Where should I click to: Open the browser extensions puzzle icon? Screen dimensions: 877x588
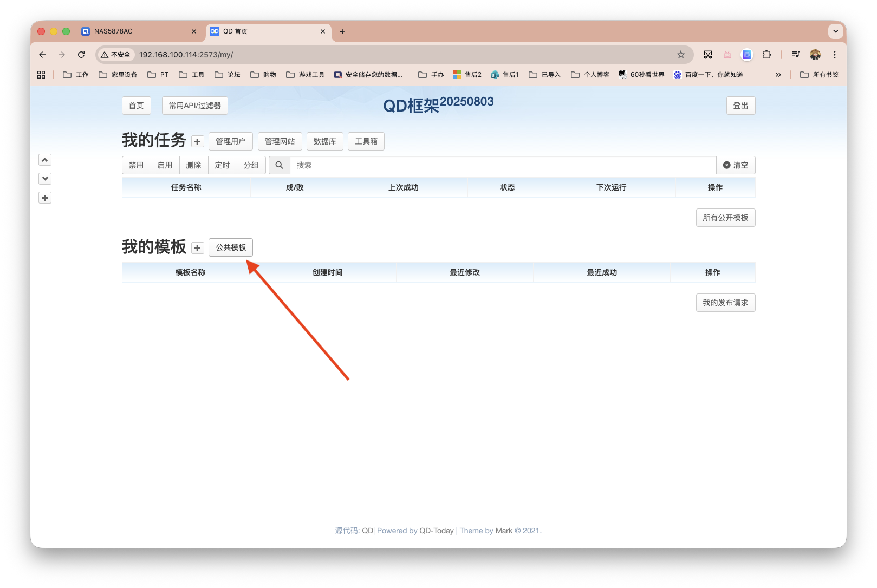[x=766, y=55]
